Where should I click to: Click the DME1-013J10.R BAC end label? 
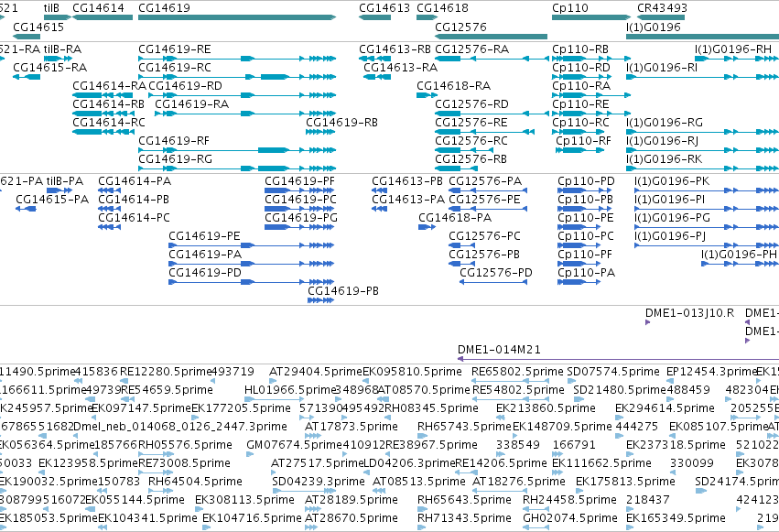point(689,313)
